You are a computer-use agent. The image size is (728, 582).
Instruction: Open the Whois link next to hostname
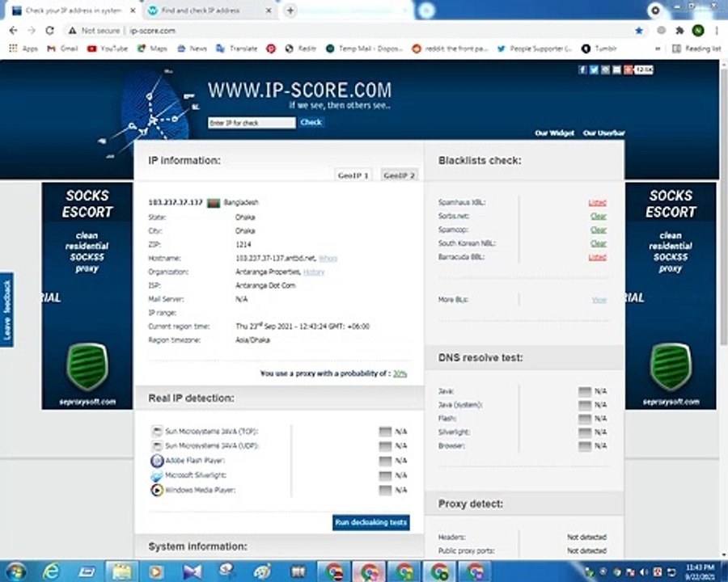click(328, 258)
